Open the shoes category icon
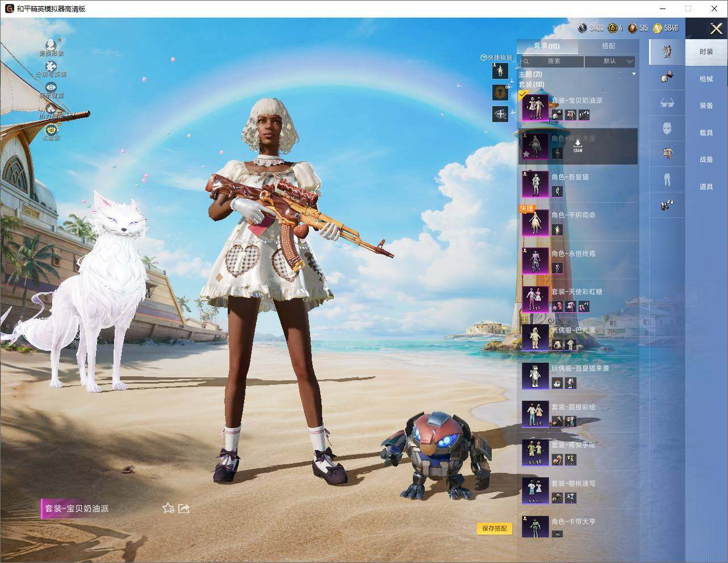 [x=667, y=205]
